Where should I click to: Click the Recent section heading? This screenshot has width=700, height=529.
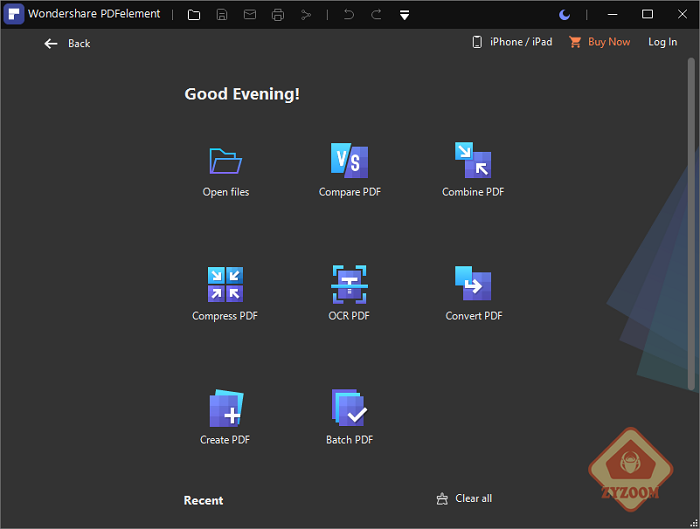204,500
